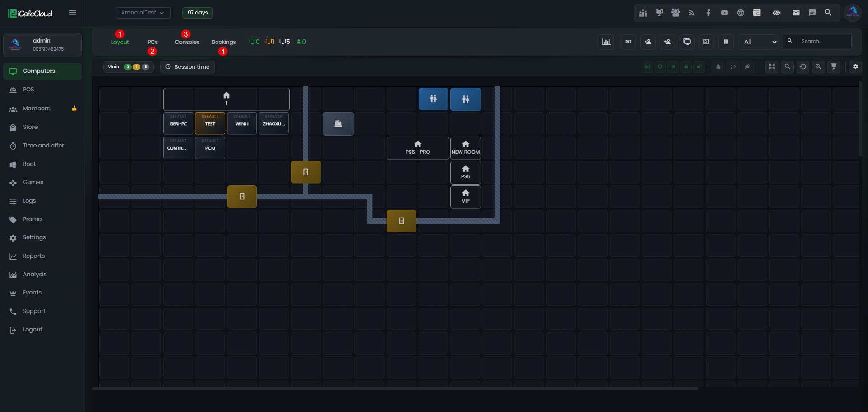Open Events in the sidebar
The width and height of the screenshot is (868, 412).
coord(42,293)
